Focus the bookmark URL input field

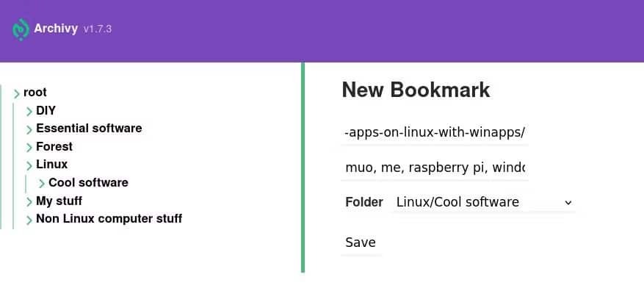pyautogui.click(x=435, y=133)
